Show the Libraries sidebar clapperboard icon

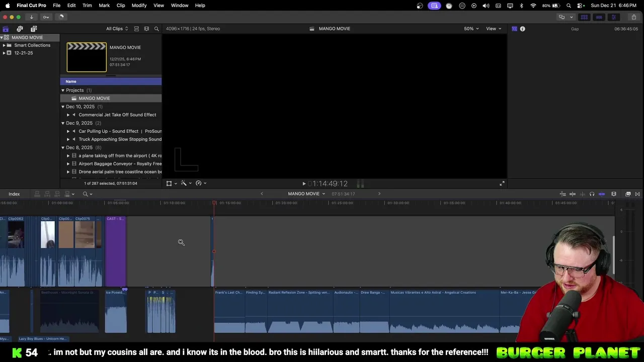click(6, 29)
